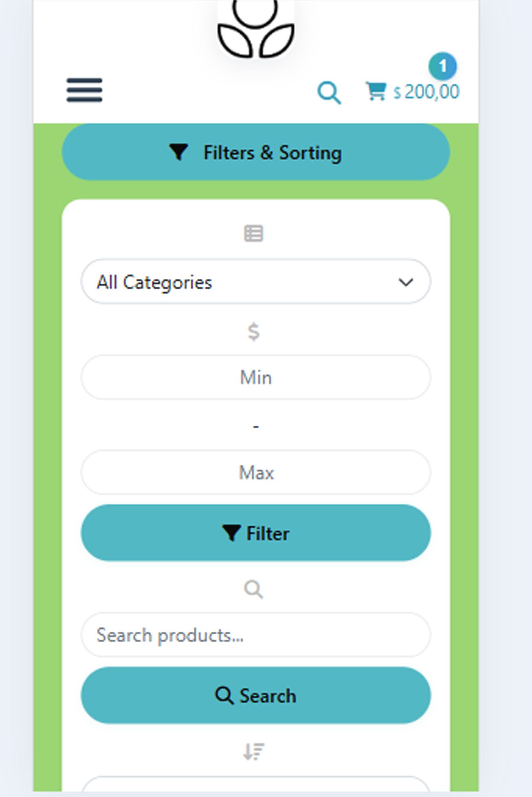Click the All Categories chevron arrow
This screenshot has width=532, height=797.
406,282
